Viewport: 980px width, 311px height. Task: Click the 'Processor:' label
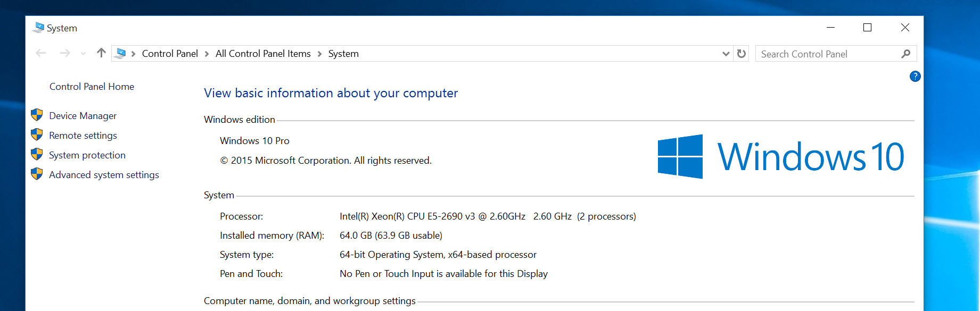pyautogui.click(x=241, y=216)
